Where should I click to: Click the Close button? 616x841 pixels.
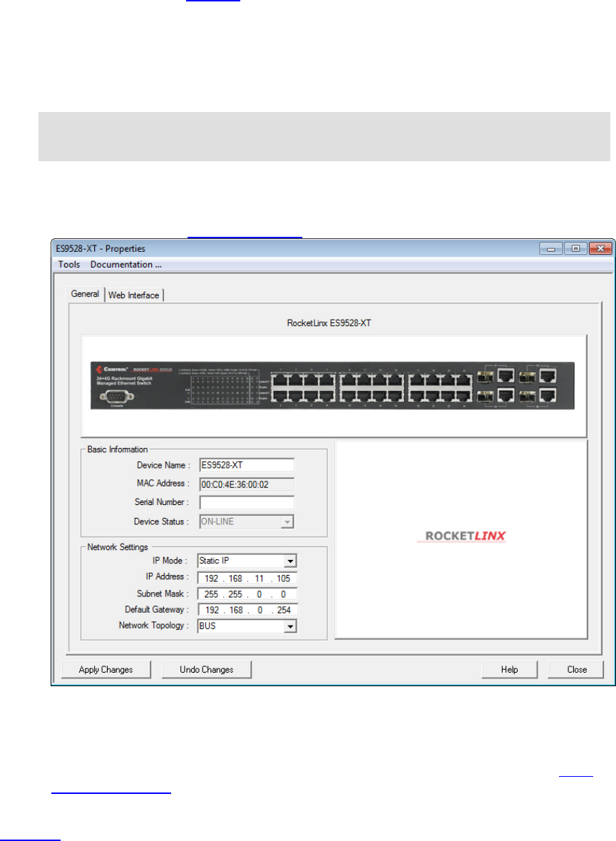pyautogui.click(x=577, y=669)
